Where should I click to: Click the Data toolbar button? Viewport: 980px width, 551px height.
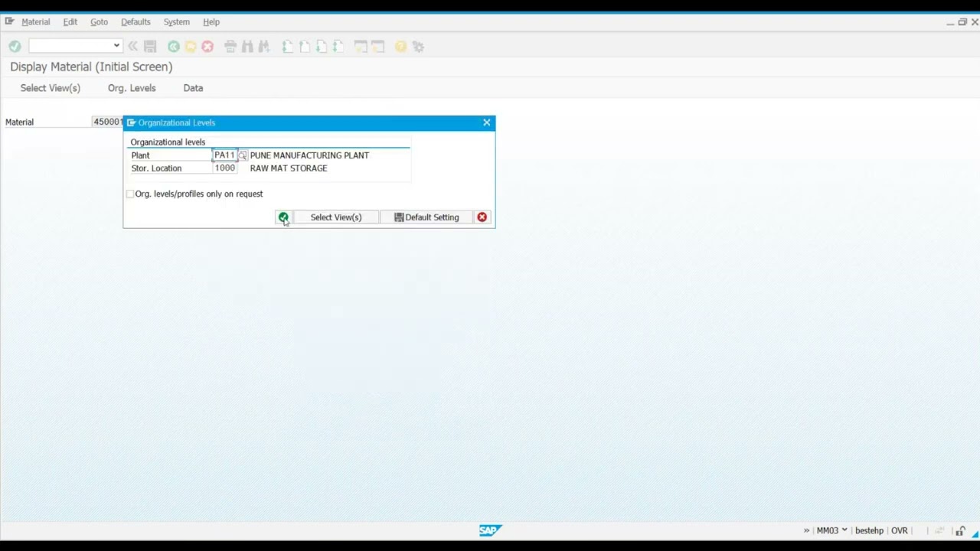click(x=193, y=88)
